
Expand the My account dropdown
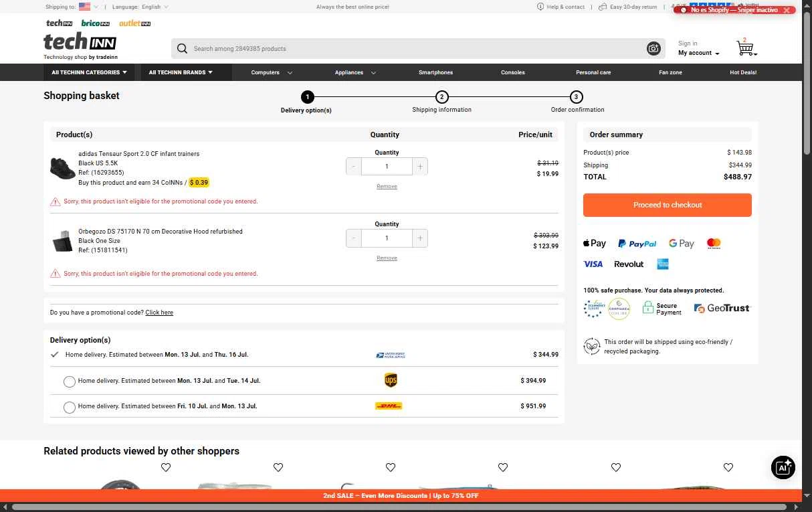(699, 53)
